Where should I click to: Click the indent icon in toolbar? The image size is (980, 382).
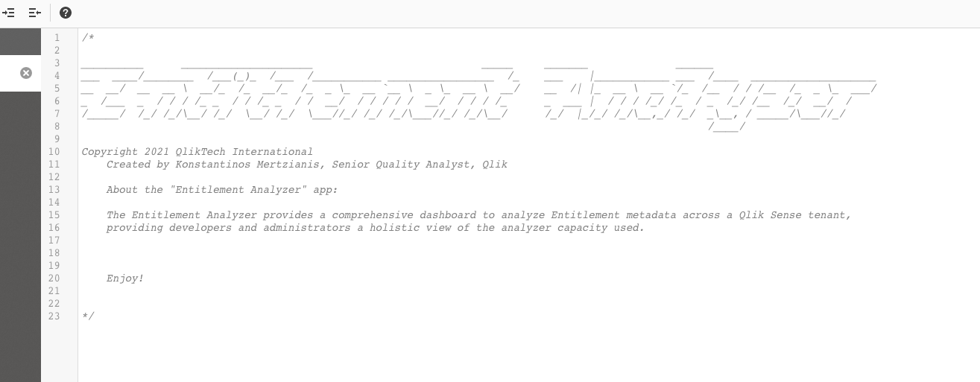[9, 13]
